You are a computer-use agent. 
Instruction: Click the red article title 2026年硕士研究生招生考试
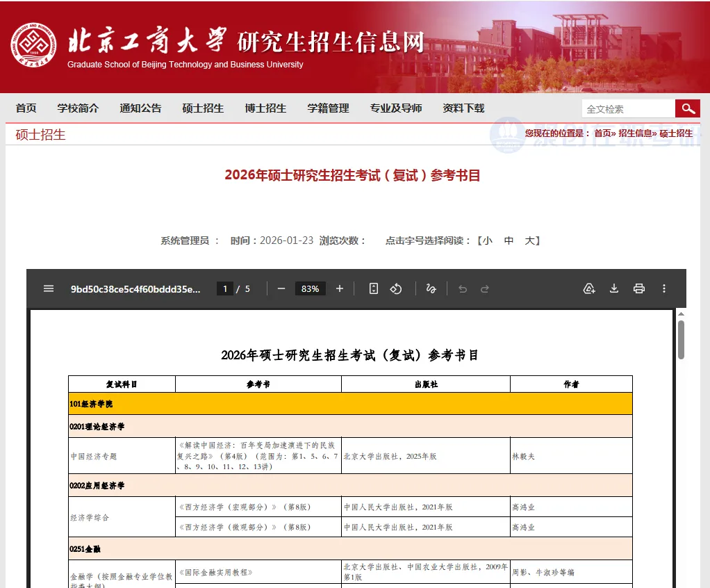click(x=352, y=175)
